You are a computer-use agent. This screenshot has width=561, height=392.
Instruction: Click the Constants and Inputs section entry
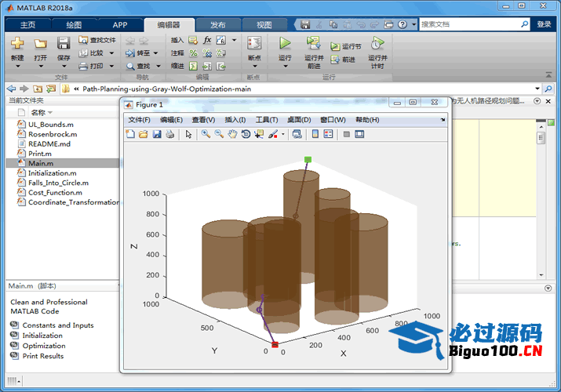[x=58, y=325]
